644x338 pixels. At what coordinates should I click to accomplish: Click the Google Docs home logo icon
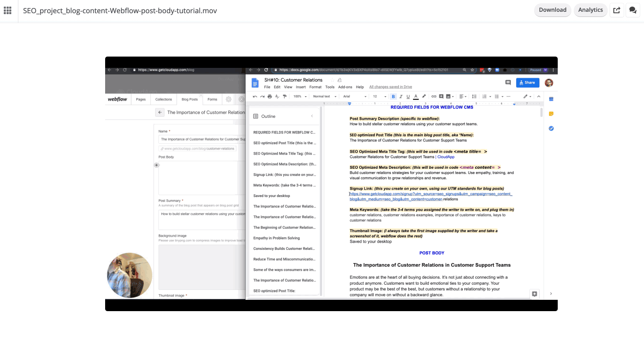click(x=255, y=83)
